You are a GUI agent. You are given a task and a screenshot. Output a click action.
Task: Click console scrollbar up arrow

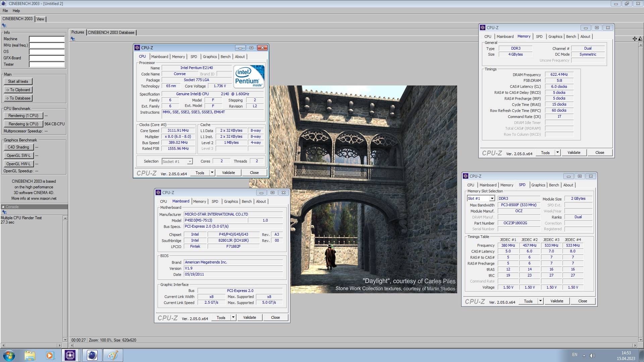pos(65,218)
